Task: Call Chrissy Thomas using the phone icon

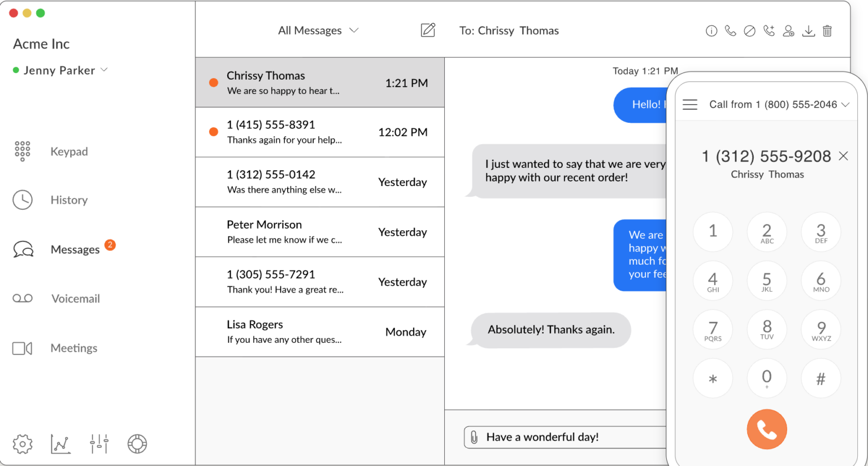Action: tap(730, 31)
